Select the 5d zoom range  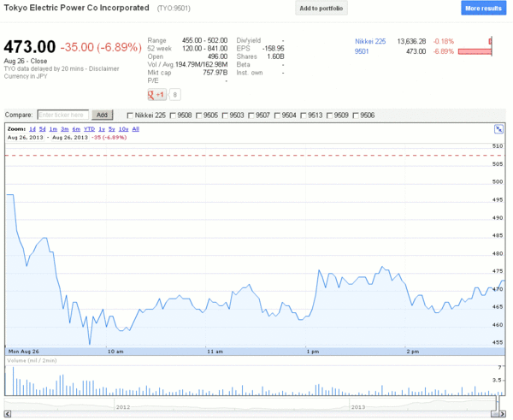[44, 128]
